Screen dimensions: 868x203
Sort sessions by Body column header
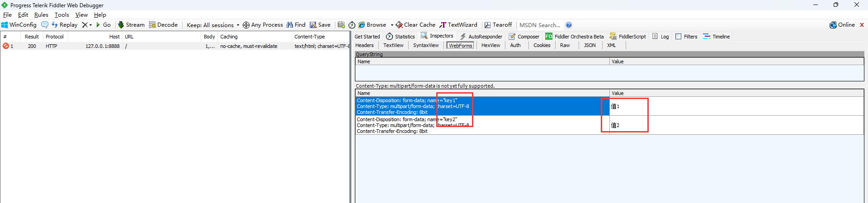(209, 37)
